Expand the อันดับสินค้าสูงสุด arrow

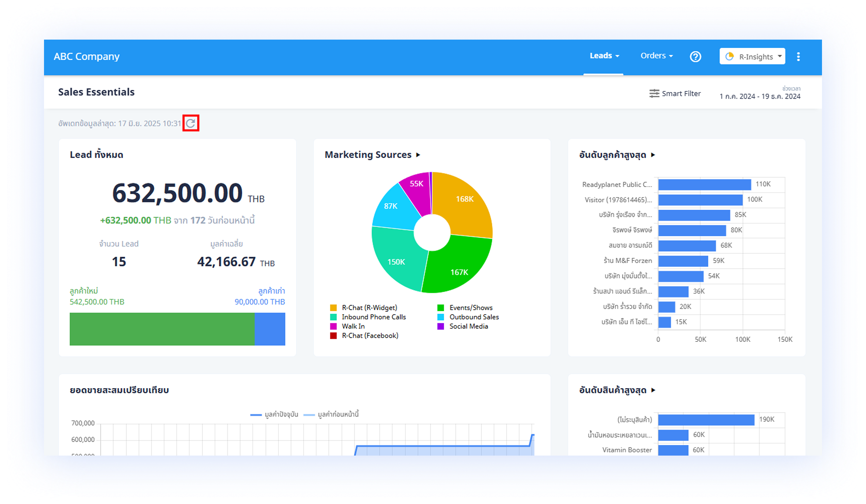[x=653, y=390]
